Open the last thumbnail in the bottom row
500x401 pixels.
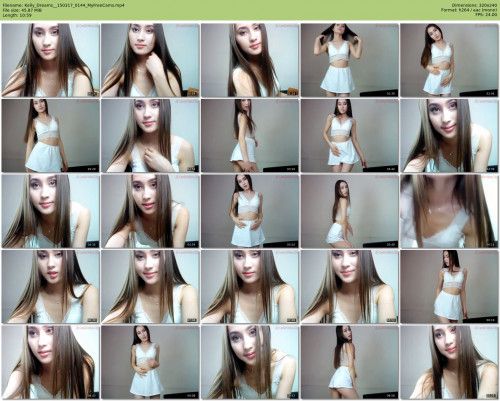tap(449, 362)
